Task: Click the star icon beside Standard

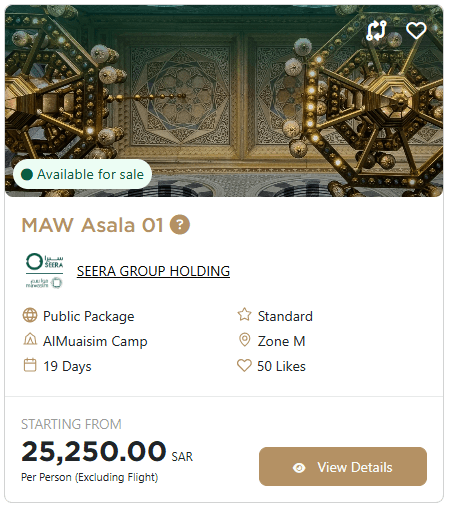Action: click(x=244, y=315)
